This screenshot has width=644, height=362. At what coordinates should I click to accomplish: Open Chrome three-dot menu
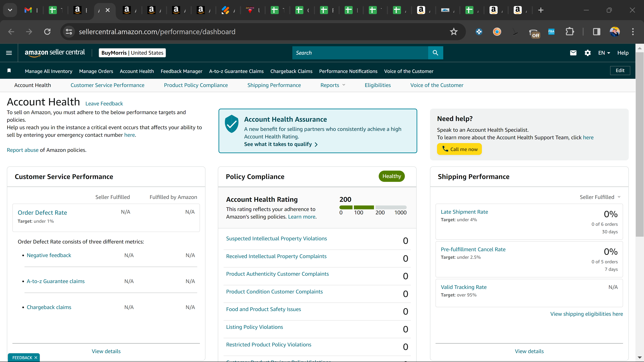tap(633, 32)
